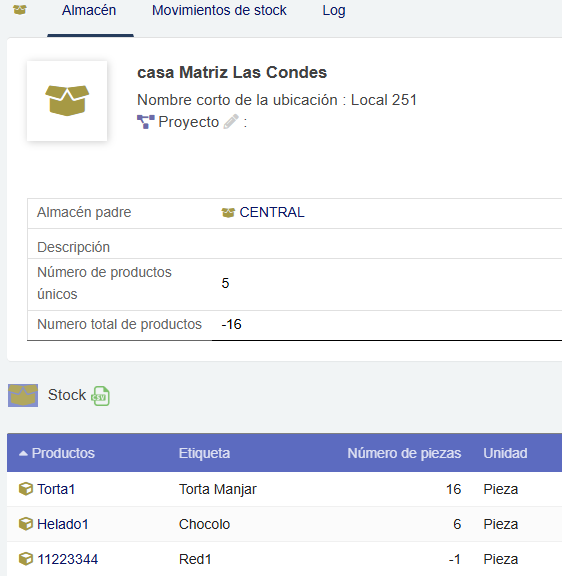Click the cube icon beside Torta1
Screen dimensions: 562x576
click(x=25, y=489)
